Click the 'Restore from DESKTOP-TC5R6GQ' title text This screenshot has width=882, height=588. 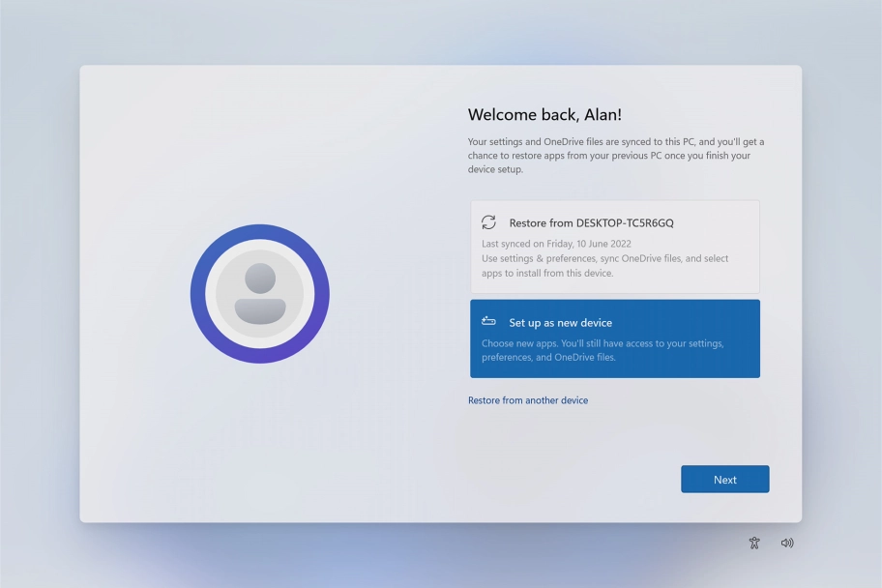click(591, 223)
